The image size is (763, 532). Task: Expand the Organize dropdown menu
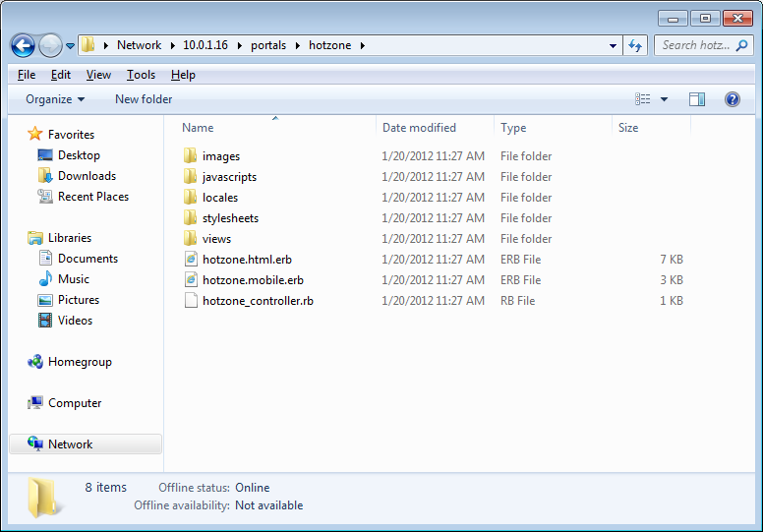(55, 99)
